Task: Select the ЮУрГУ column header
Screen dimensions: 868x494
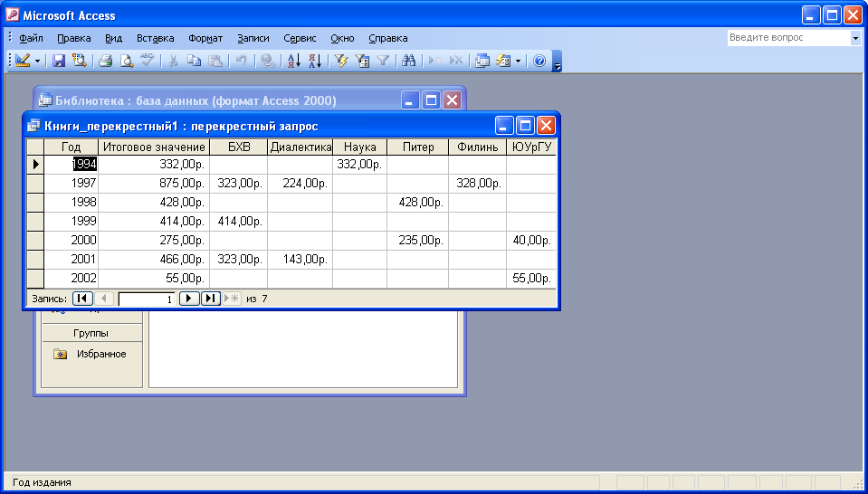Action: click(531, 147)
